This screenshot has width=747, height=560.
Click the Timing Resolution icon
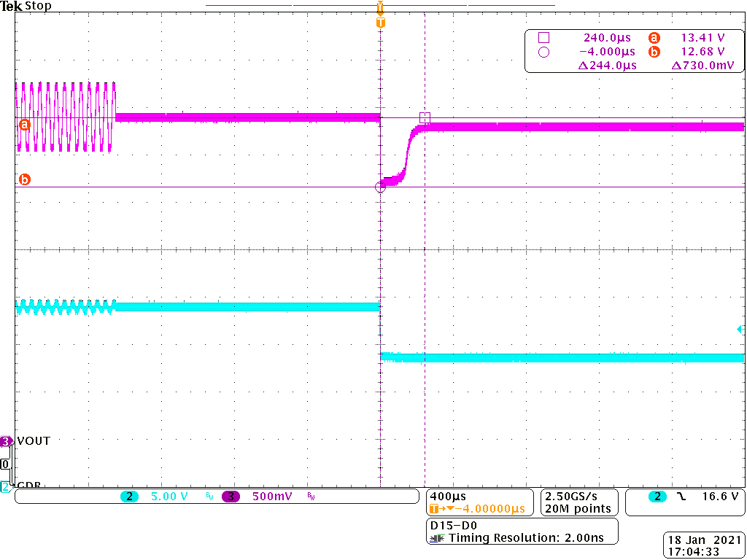(437, 538)
